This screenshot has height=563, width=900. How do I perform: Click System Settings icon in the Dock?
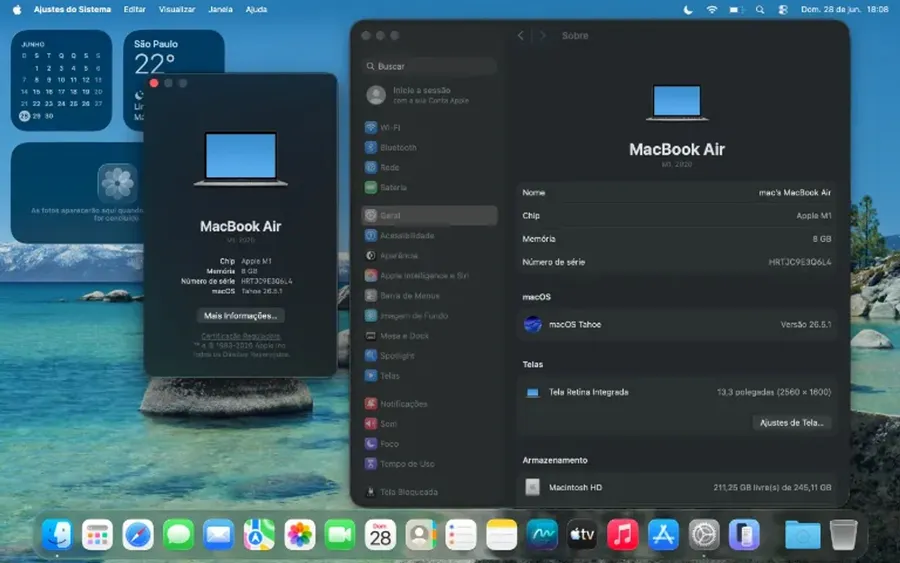pyautogui.click(x=704, y=534)
